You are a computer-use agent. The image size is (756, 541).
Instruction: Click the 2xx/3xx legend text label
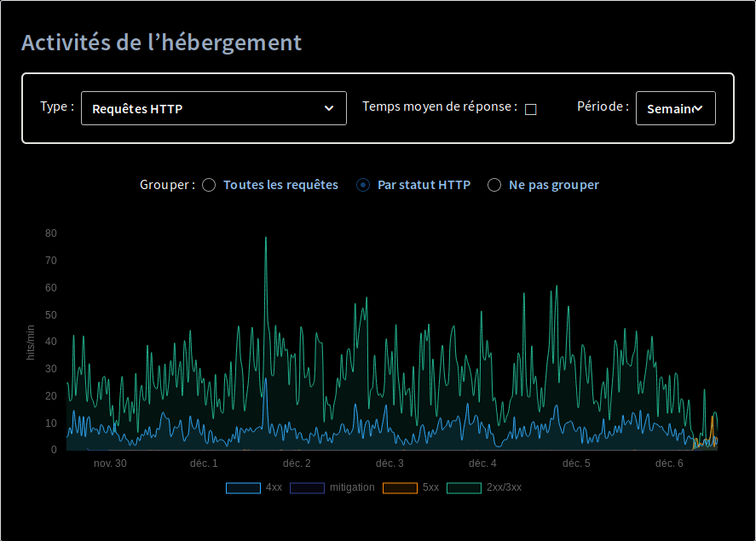(x=504, y=487)
